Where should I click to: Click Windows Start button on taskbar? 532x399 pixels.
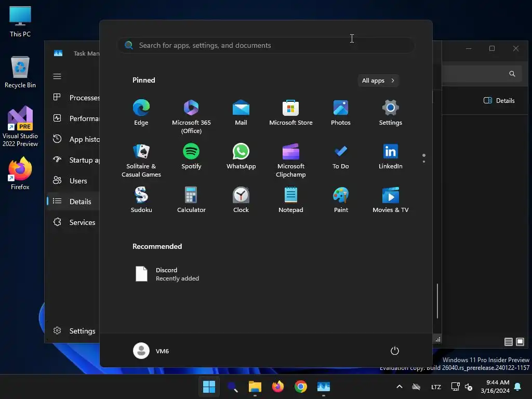(209, 387)
